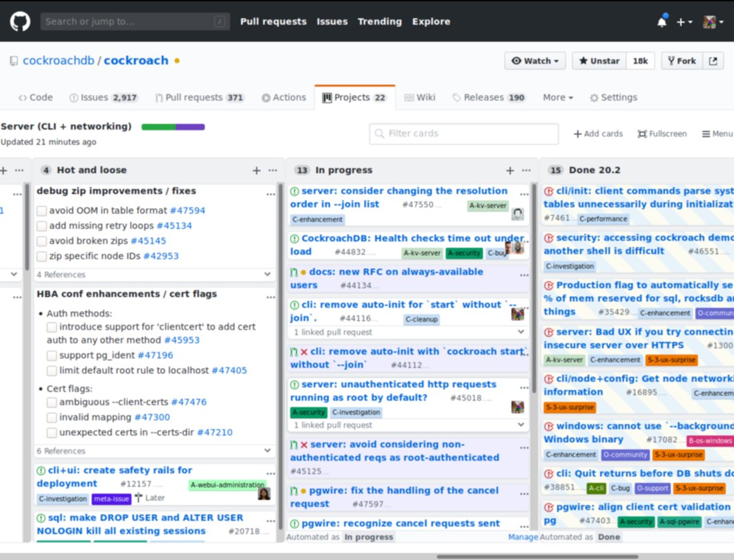This screenshot has width=734, height=560.
Task: Open cockroachdb organization link
Action: point(59,61)
